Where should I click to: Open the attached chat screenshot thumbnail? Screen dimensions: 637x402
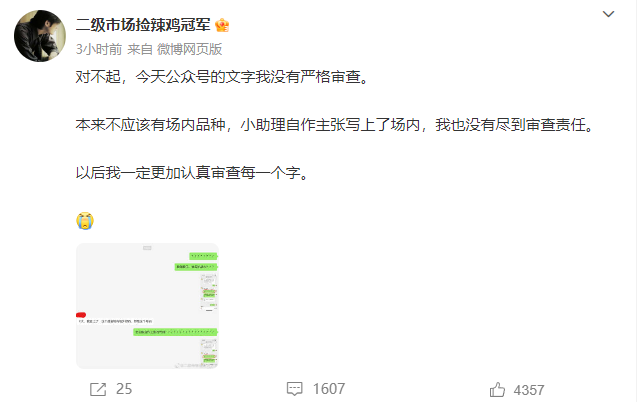coord(147,306)
